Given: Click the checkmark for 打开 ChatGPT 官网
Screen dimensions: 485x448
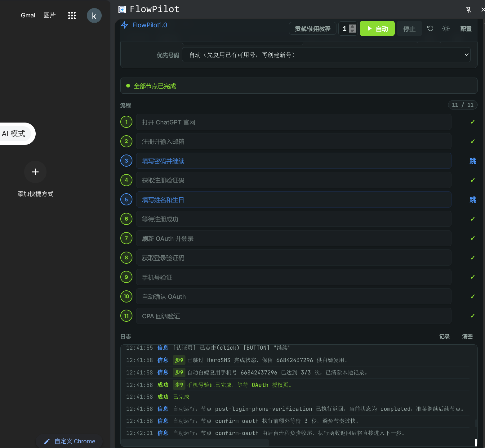Looking at the screenshot, I should pos(473,122).
